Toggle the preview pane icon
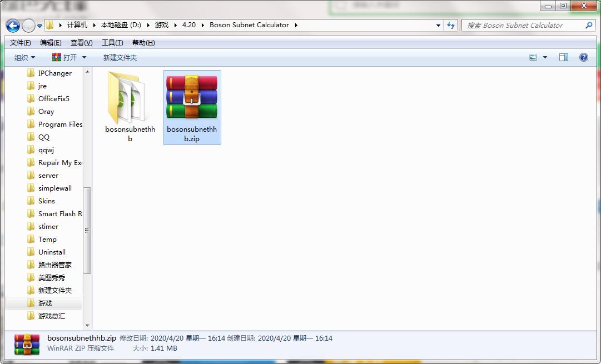Image resolution: width=601 pixels, height=364 pixels. 563,57
